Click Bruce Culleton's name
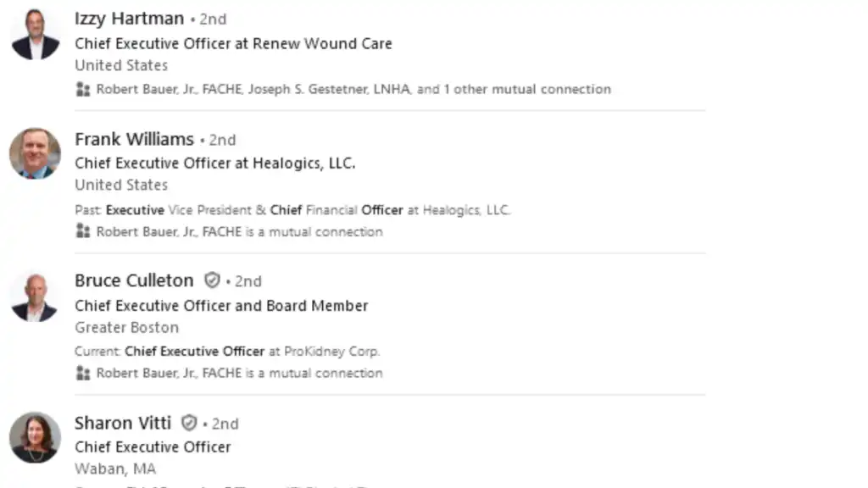This screenshot has width=868, height=488. click(x=133, y=280)
